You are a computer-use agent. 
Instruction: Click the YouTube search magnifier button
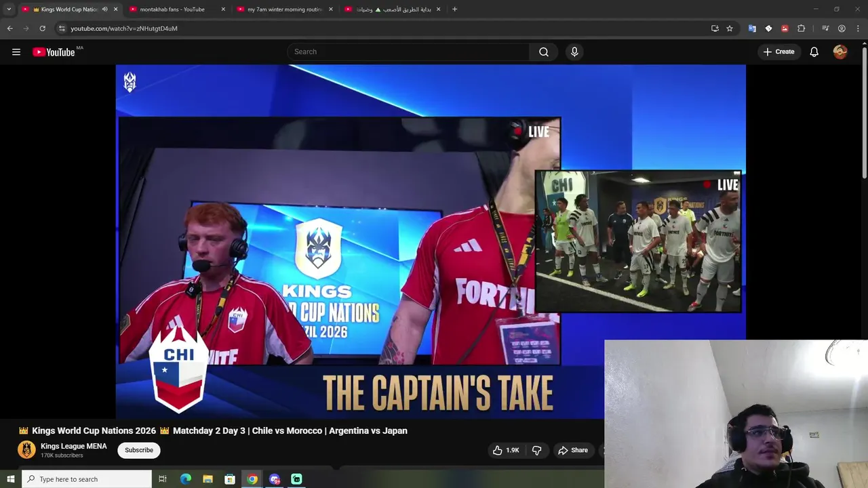544,52
